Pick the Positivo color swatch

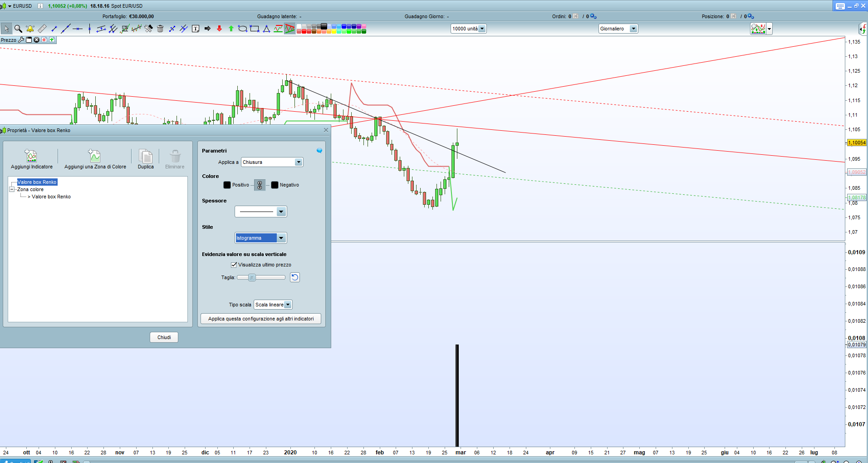pyautogui.click(x=227, y=185)
